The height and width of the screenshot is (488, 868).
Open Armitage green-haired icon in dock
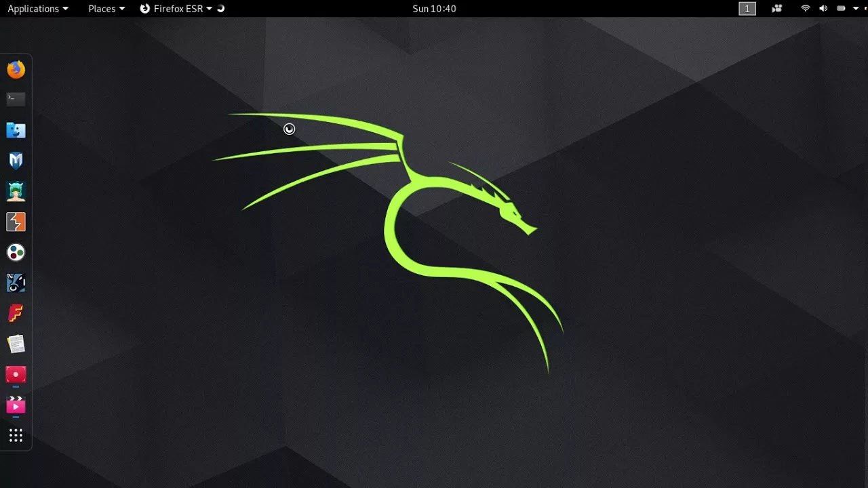click(x=16, y=191)
